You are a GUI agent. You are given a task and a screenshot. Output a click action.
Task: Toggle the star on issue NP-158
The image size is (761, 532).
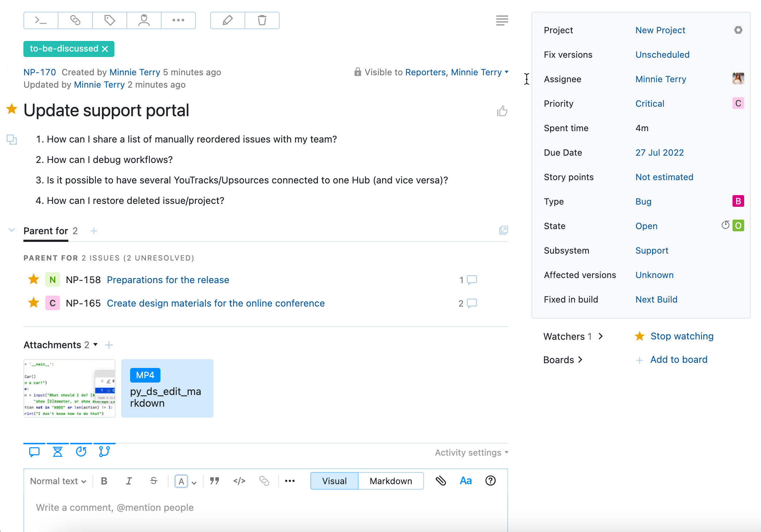[x=33, y=280]
